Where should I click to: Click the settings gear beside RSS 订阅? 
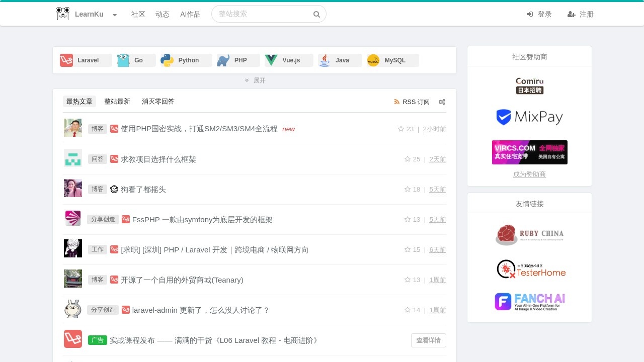(442, 102)
